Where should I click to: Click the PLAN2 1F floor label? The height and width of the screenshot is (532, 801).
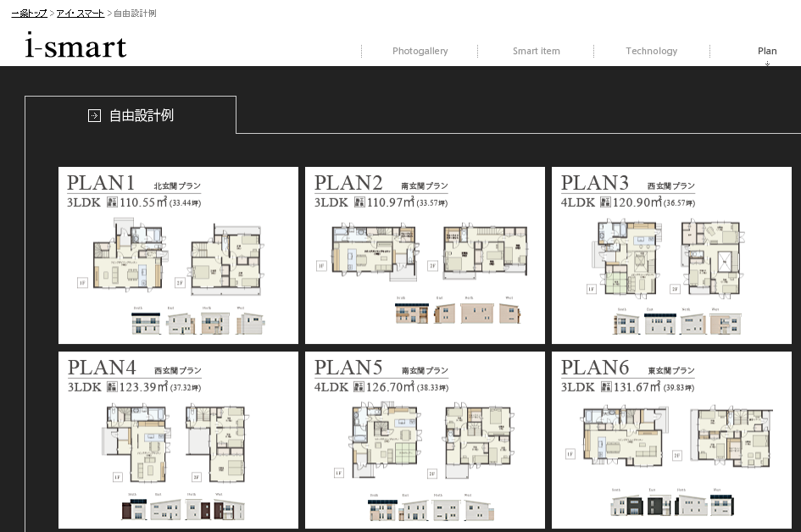point(320,265)
